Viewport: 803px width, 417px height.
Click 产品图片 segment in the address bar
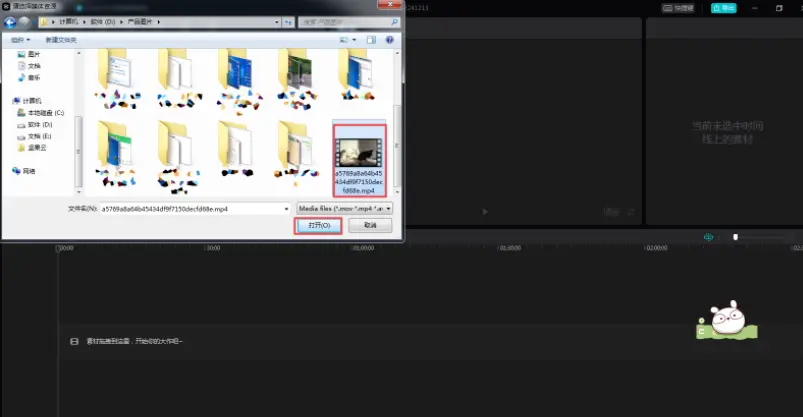140,22
